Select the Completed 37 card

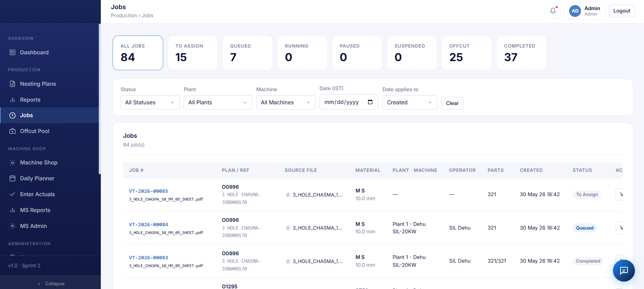coord(521,53)
